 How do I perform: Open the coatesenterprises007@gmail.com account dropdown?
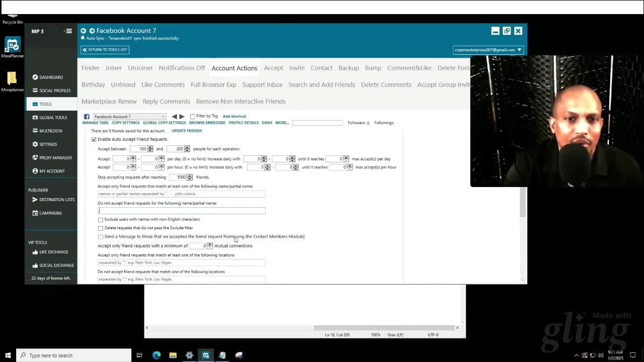488,50
